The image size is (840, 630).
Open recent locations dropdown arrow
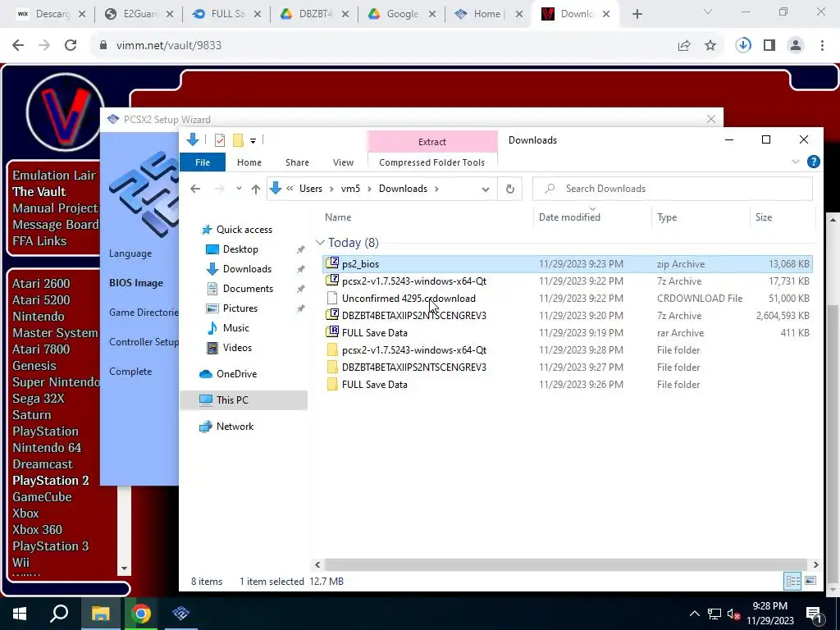[239, 189]
